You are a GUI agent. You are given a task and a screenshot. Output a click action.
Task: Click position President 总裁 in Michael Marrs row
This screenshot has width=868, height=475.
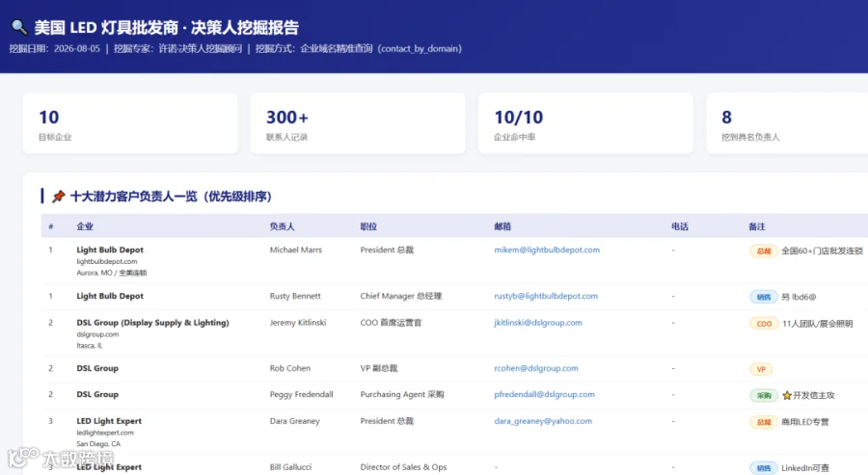pos(387,250)
